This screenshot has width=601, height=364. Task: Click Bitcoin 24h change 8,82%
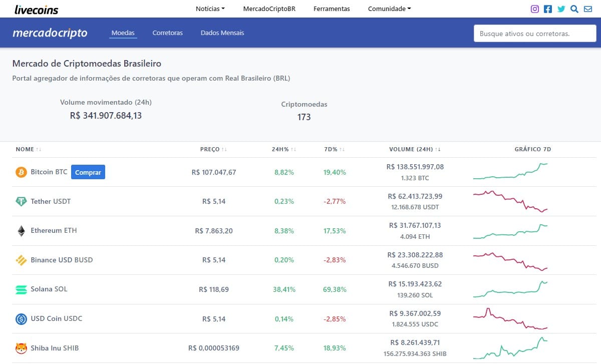pyautogui.click(x=284, y=172)
